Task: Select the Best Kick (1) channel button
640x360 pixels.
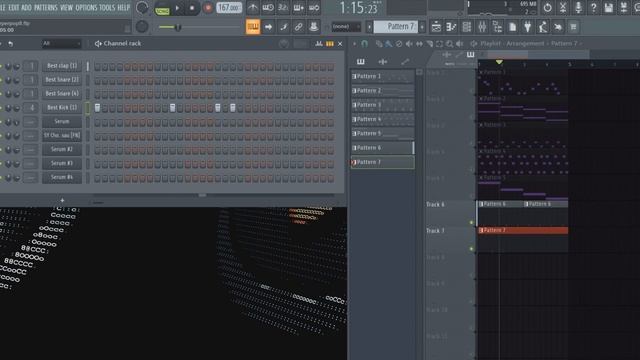Action: pyautogui.click(x=62, y=107)
